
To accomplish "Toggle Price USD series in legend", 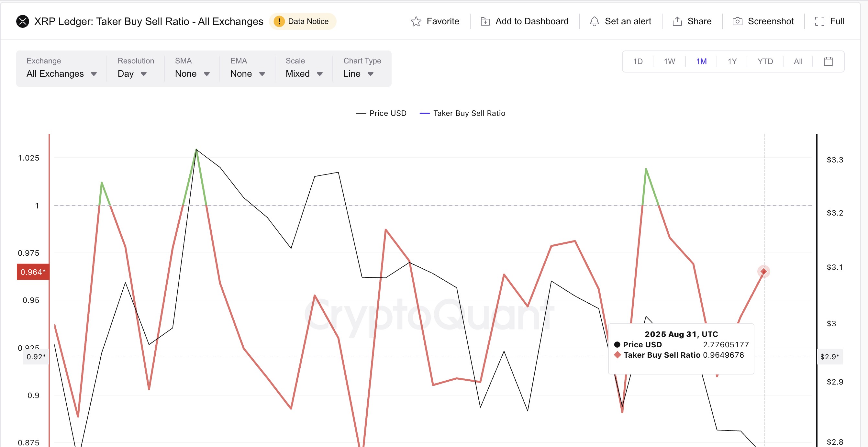I will pos(381,113).
